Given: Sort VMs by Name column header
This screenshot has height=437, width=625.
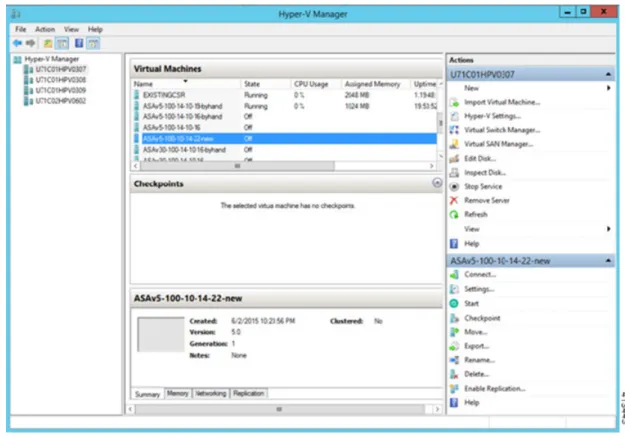Looking at the screenshot, I should point(186,84).
